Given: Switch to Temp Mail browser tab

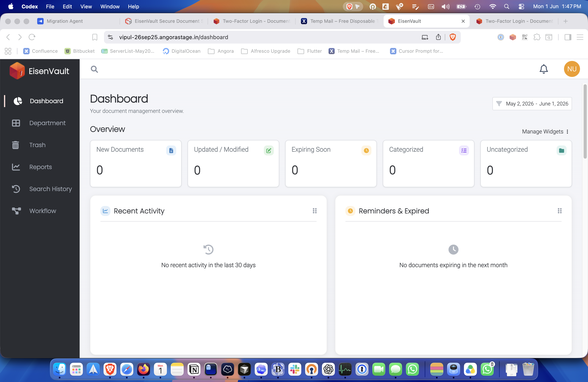Looking at the screenshot, I should (339, 21).
